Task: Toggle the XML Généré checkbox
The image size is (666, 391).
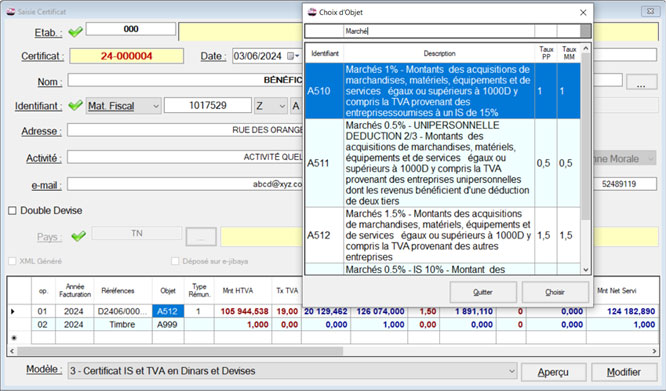Action: pyautogui.click(x=12, y=261)
